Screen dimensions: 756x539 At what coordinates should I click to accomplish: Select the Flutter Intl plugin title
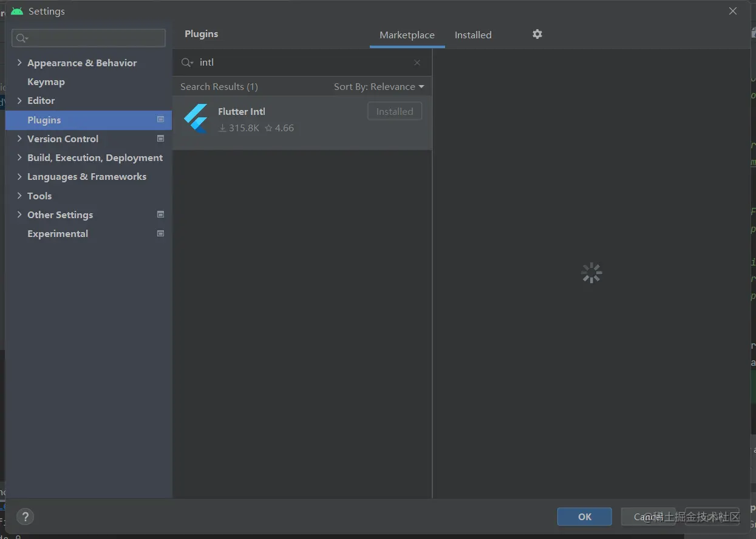pos(242,111)
